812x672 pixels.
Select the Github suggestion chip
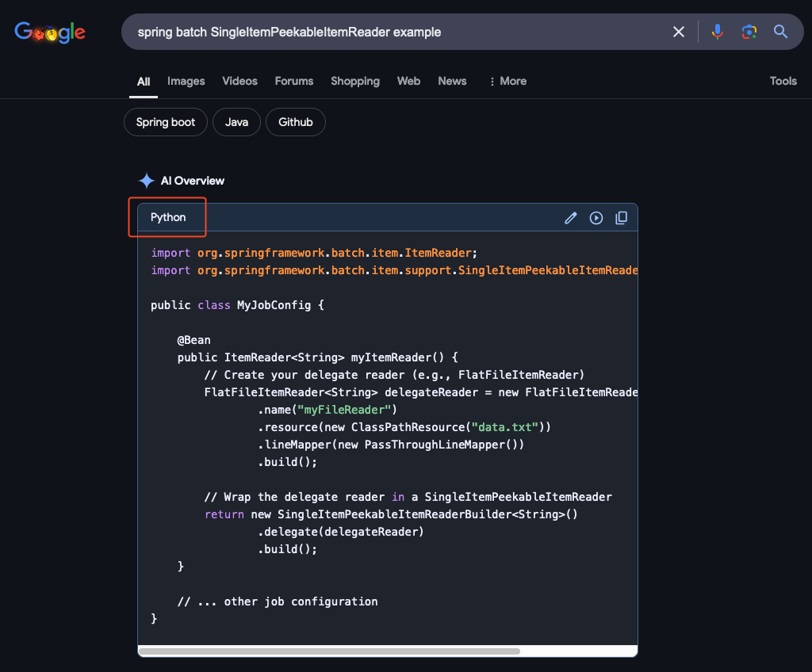295,122
